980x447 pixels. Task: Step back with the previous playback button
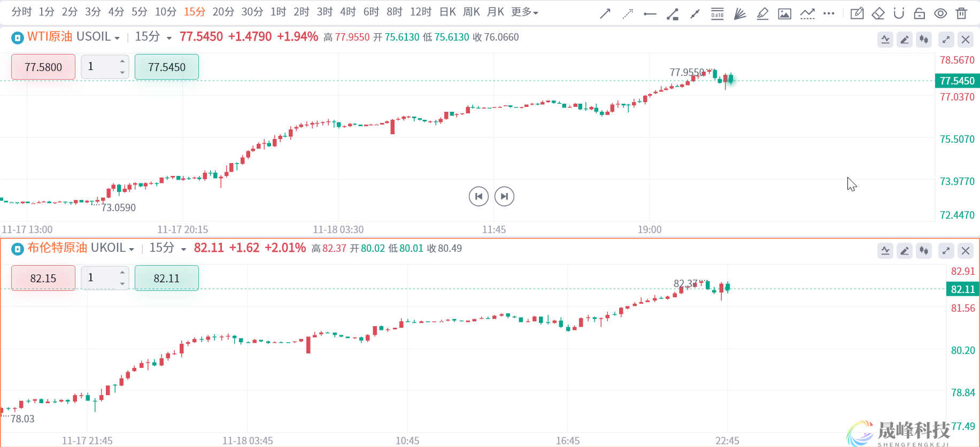point(479,197)
